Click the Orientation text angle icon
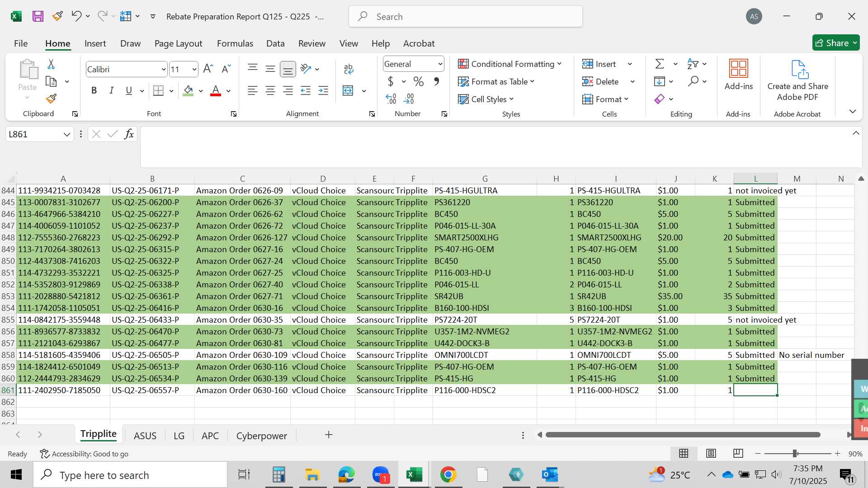 (306, 69)
